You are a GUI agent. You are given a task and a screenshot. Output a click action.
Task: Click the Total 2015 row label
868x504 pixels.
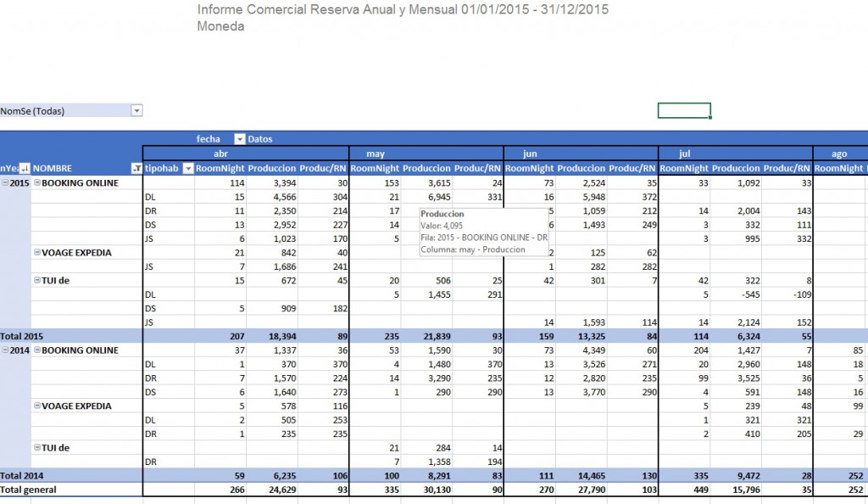(21, 336)
